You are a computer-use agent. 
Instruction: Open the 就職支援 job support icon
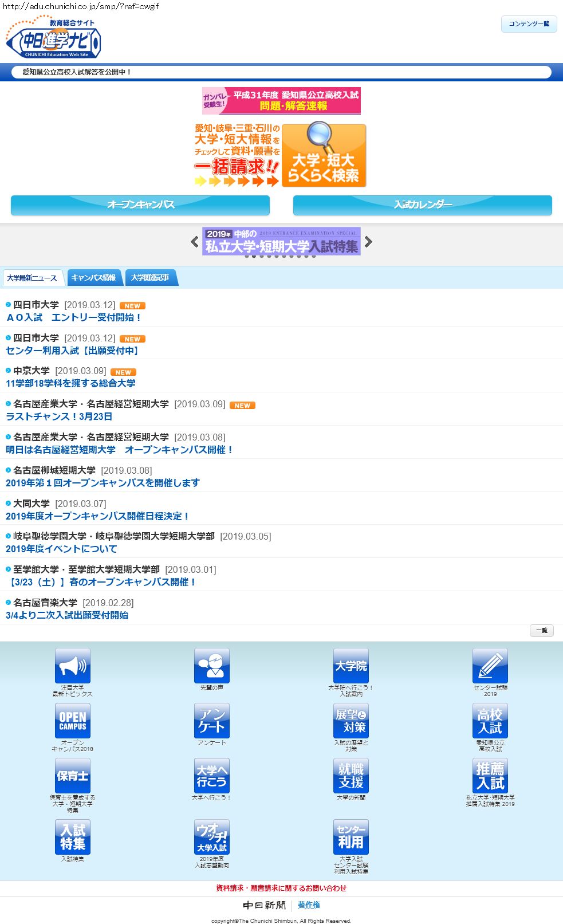[351, 776]
